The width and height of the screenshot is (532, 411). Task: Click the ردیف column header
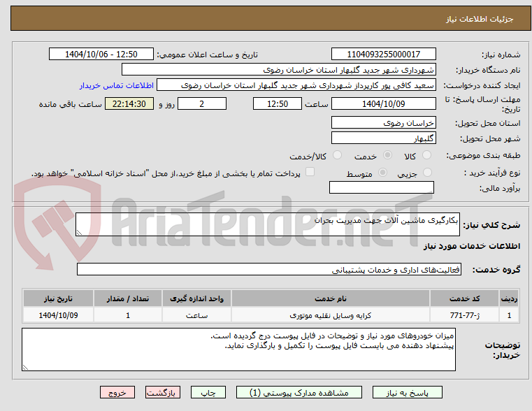(x=509, y=298)
